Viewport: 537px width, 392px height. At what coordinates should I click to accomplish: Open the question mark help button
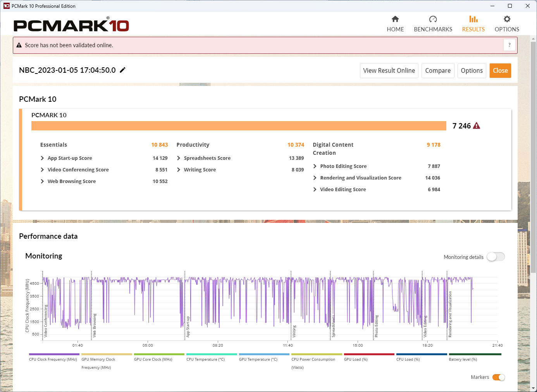point(509,45)
